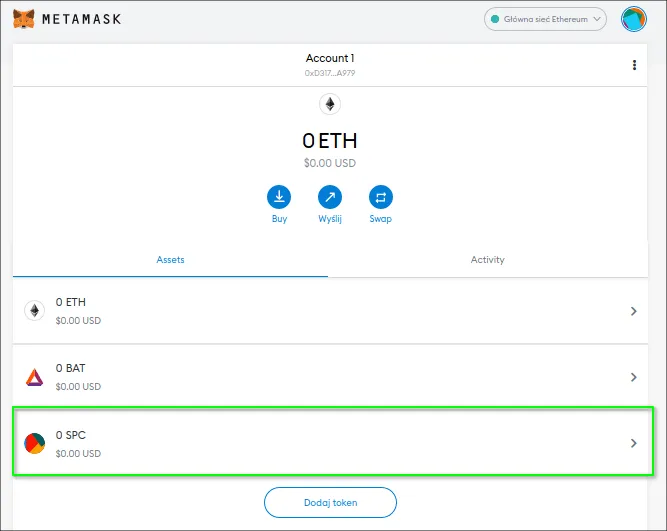Click the METAMASK wordmark text
Image resolution: width=667 pixels, height=531 pixels.
(82, 19)
